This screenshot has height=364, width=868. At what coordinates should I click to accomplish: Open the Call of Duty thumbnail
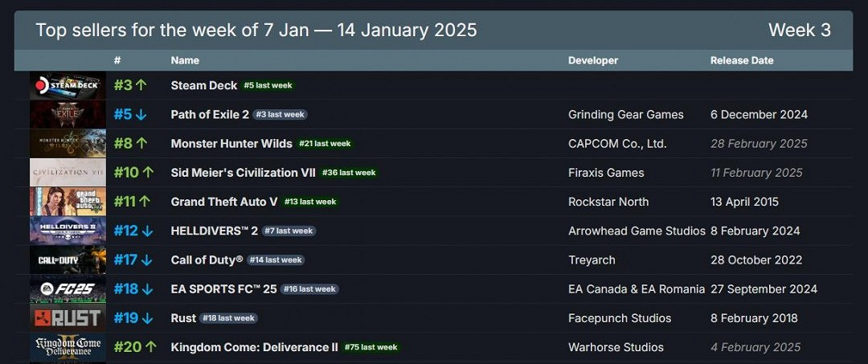coord(68,260)
